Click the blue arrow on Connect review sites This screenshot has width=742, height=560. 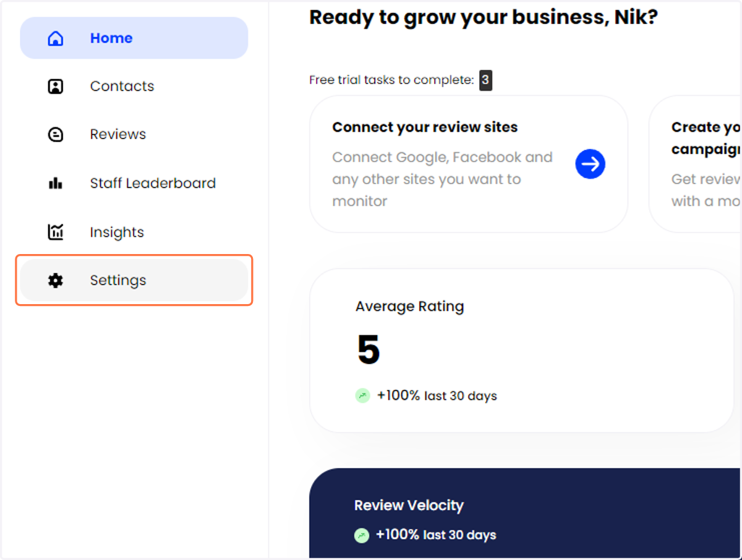tap(591, 164)
